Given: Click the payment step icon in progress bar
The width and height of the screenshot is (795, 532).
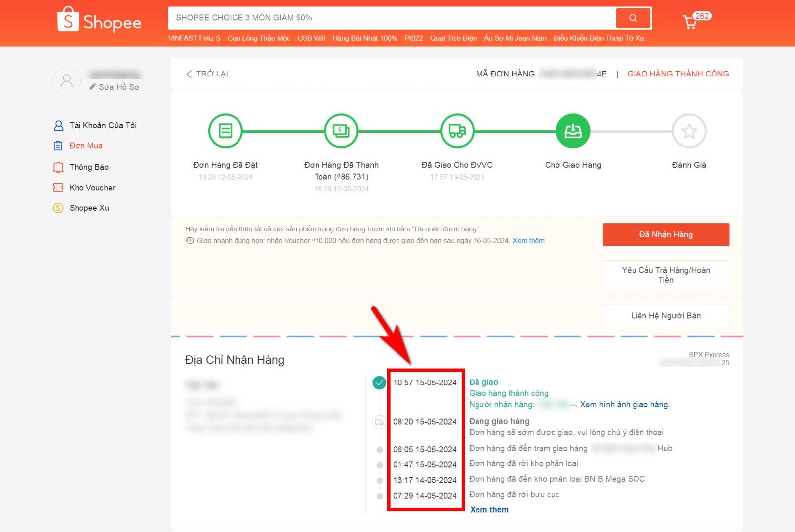Looking at the screenshot, I should pos(341,131).
